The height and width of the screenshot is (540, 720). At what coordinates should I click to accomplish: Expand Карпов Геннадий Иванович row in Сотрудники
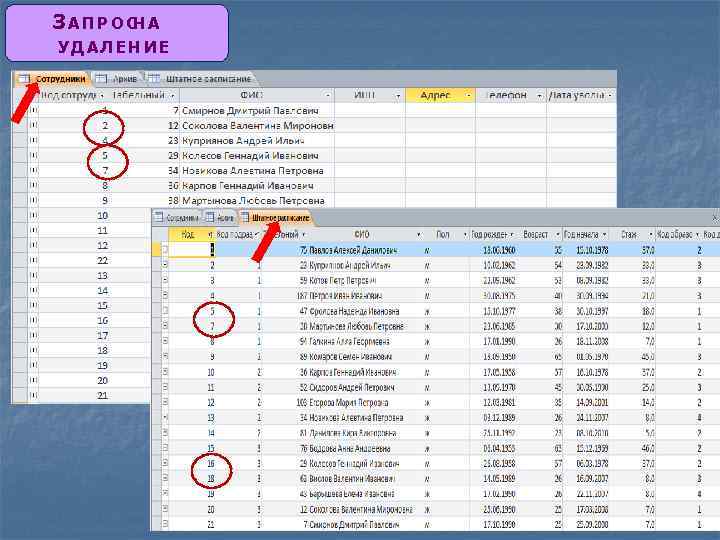pyautogui.click(x=33, y=186)
